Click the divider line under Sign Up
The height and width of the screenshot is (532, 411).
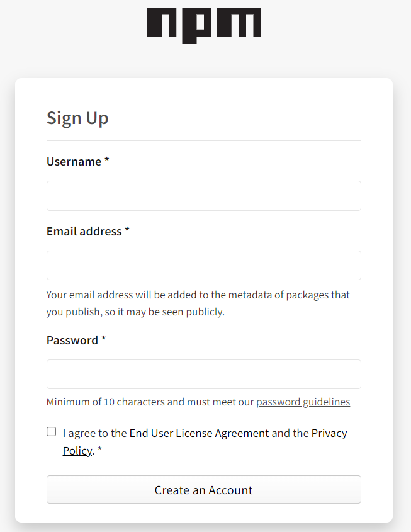tap(203, 140)
